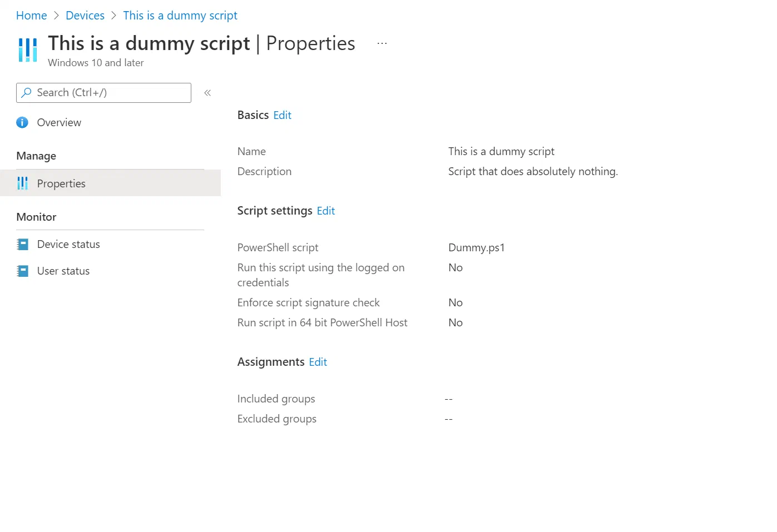Click the 'Description' field label
Screen dimensions: 777x532
(x=264, y=171)
